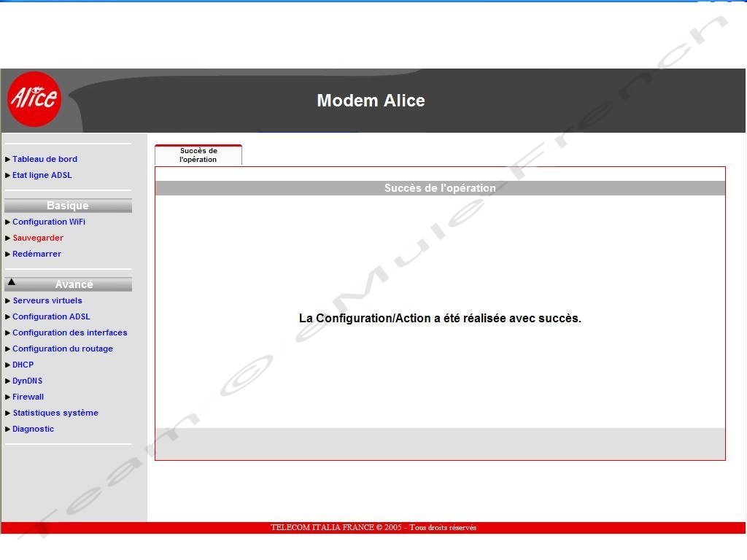Click the red Alice logo
The width and height of the screenshot is (747, 560).
pos(34,98)
